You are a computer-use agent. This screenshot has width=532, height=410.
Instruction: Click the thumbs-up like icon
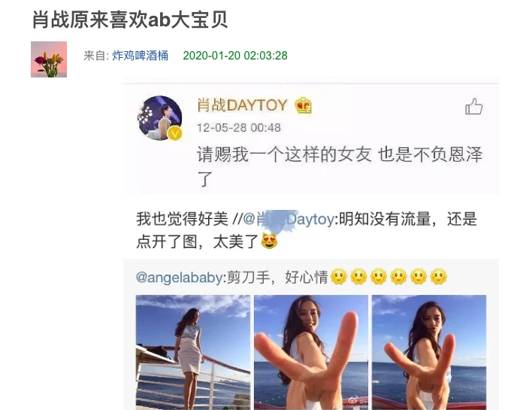473,107
